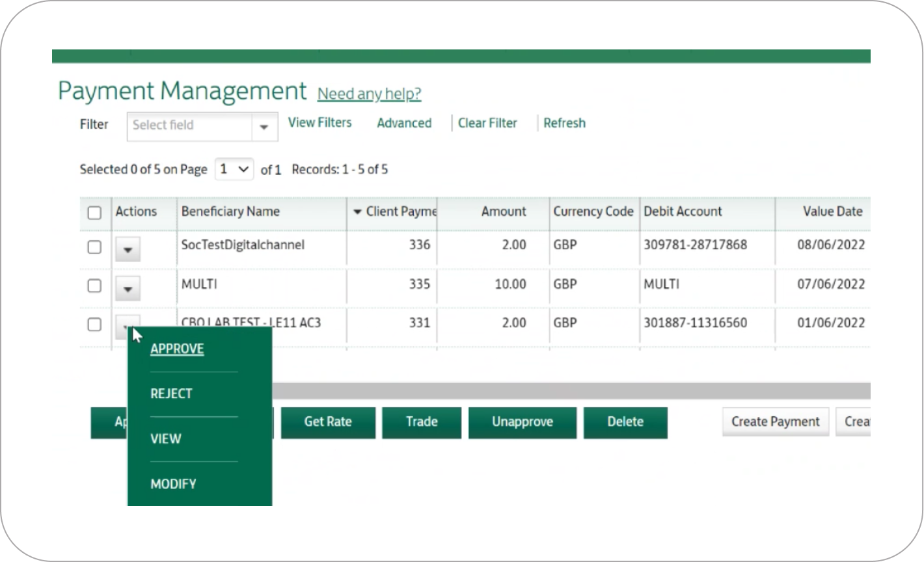Click into the Filter Select field box

pyautogui.click(x=189, y=127)
